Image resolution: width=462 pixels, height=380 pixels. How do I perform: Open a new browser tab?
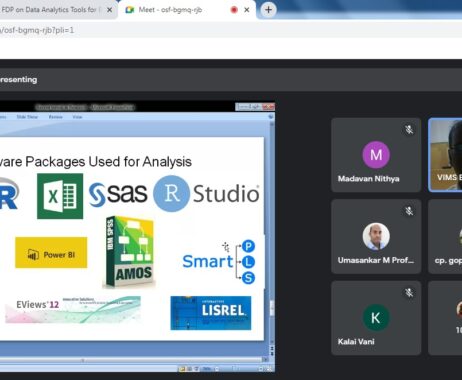(x=268, y=10)
